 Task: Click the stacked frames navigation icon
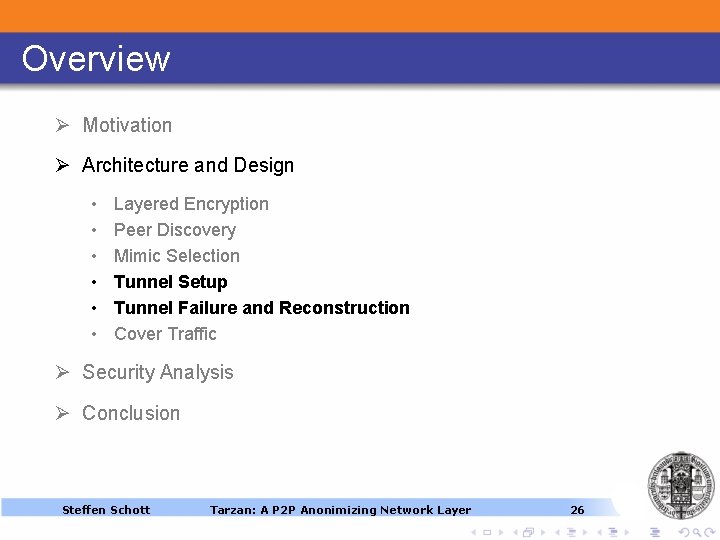(529, 532)
